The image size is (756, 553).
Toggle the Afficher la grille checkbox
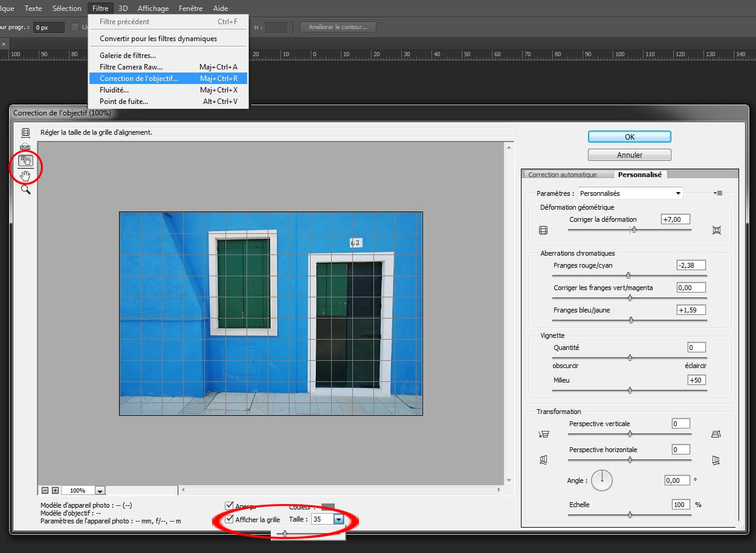(x=229, y=519)
